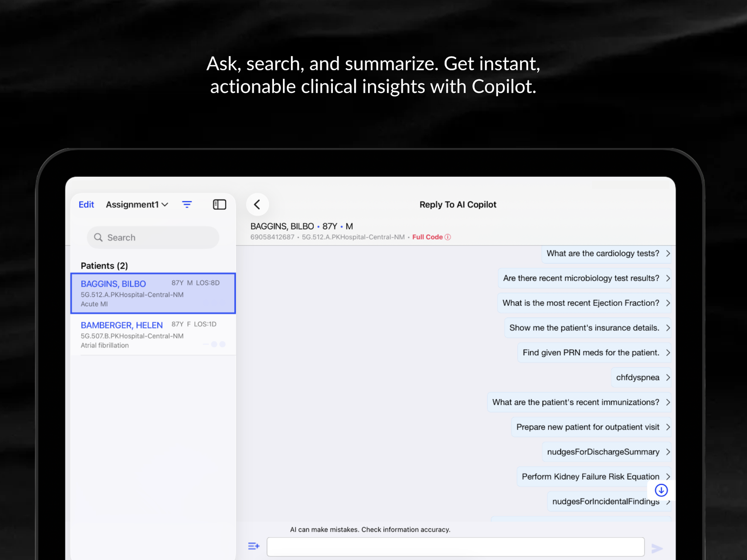Tap 'Show me the patient's insurance details.'
The width and height of the screenshot is (747, 560).
[584, 328]
